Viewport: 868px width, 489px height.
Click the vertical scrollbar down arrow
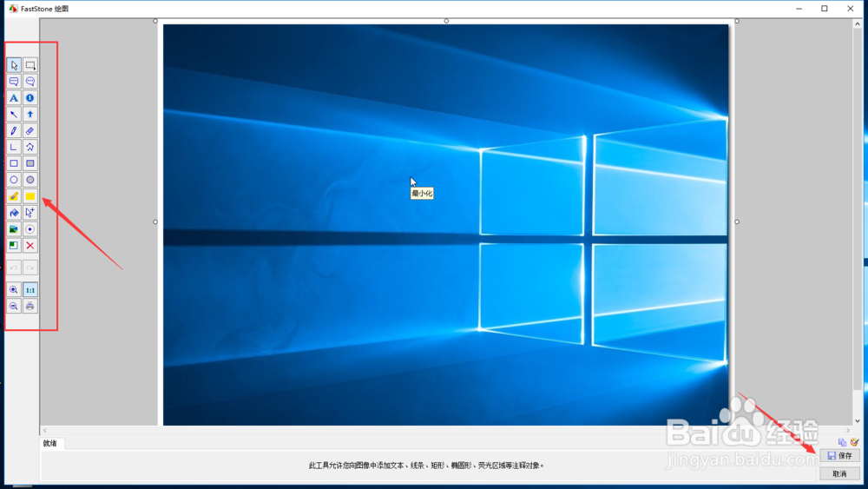[858, 421]
